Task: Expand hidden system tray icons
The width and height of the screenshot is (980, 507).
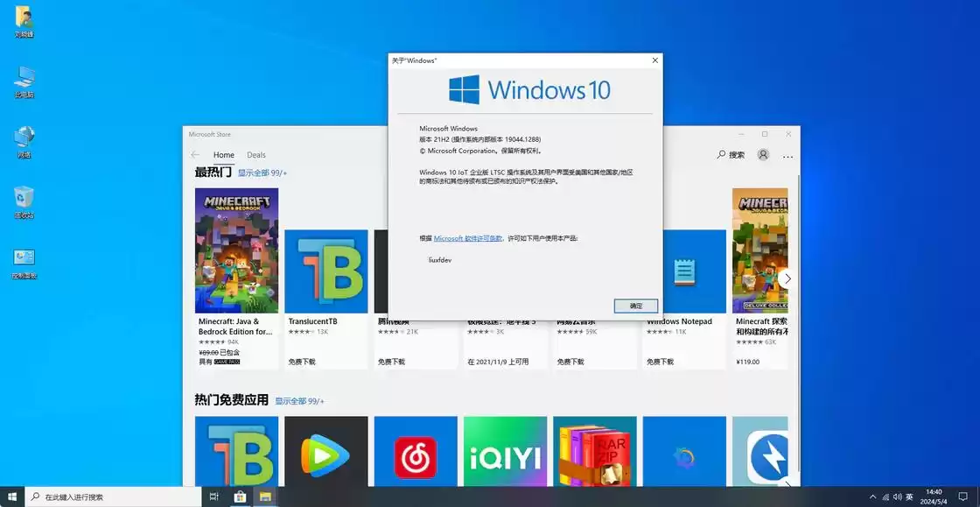Action: 872,496
